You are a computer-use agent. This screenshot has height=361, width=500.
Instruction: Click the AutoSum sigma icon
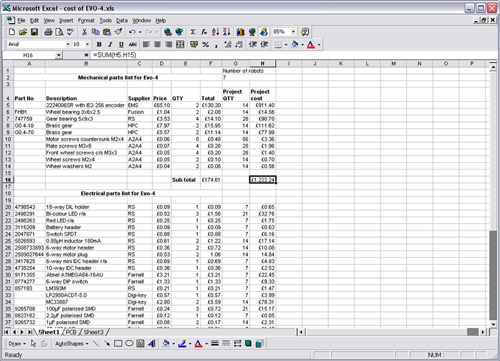193,32
